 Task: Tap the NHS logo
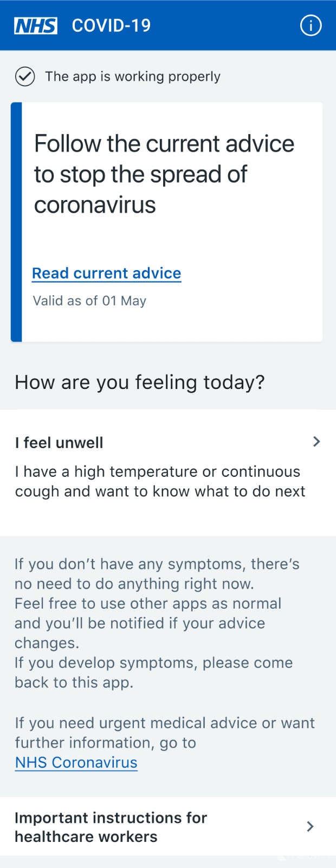pyautogui.click(x=36, y=25)
